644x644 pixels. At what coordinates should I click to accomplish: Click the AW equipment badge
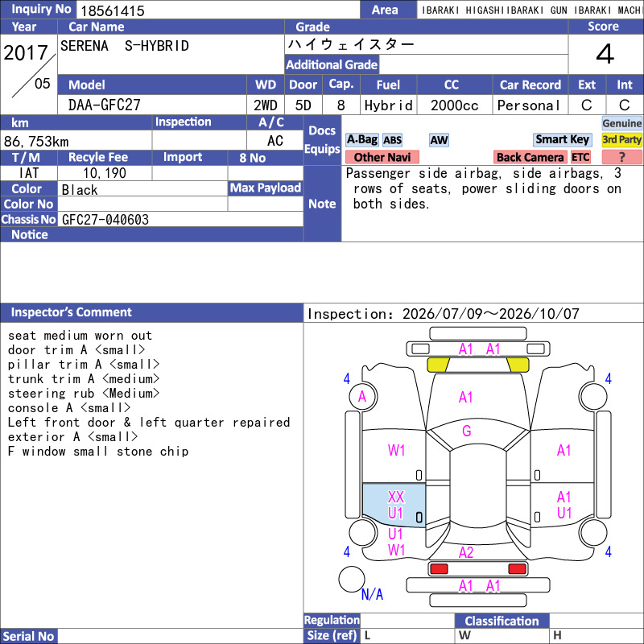pyautogui.click(x=439, y=140)
